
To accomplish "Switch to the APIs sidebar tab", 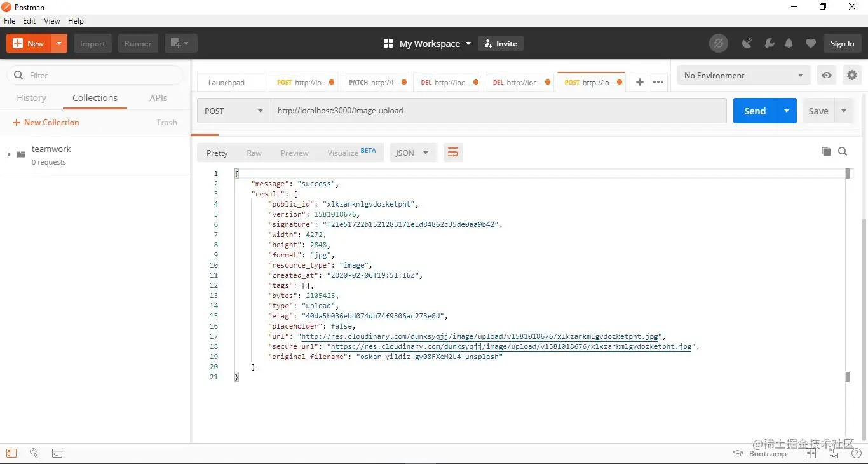I will [158, 98].
